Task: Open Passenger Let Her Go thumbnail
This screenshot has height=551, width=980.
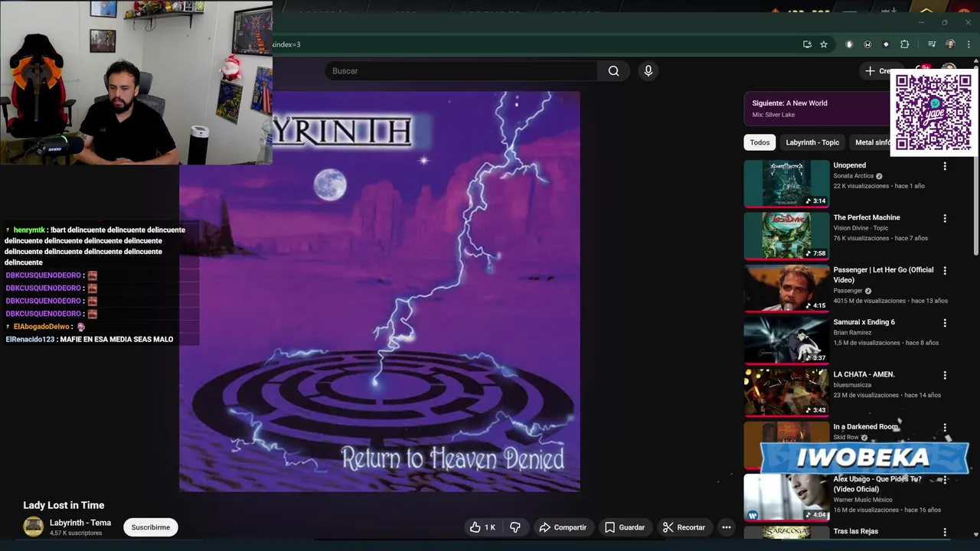Action: (786, 288)
